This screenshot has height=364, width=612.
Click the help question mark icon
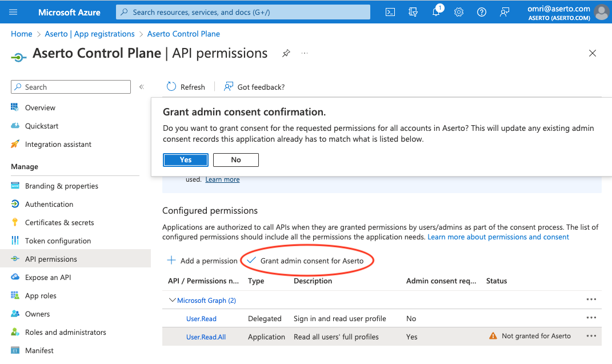[482, 12]
